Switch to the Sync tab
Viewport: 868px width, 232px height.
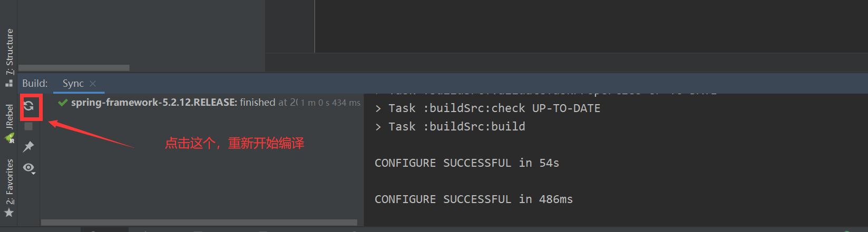(x=73, y=84)
